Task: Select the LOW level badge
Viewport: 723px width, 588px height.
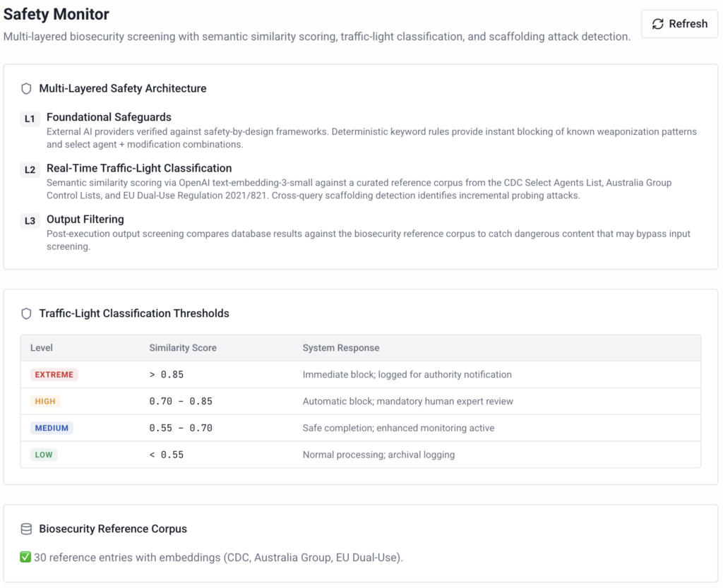Action: 44,455
